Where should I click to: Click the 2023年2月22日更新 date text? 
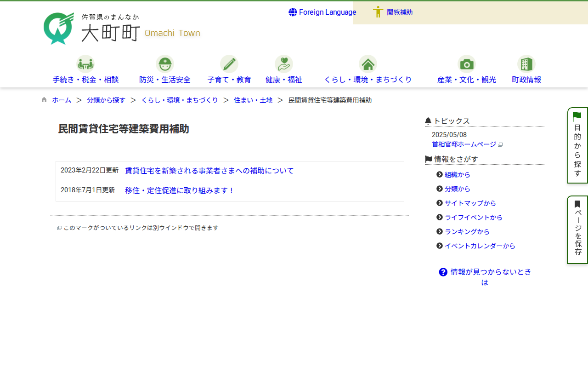tap(90, 170)
